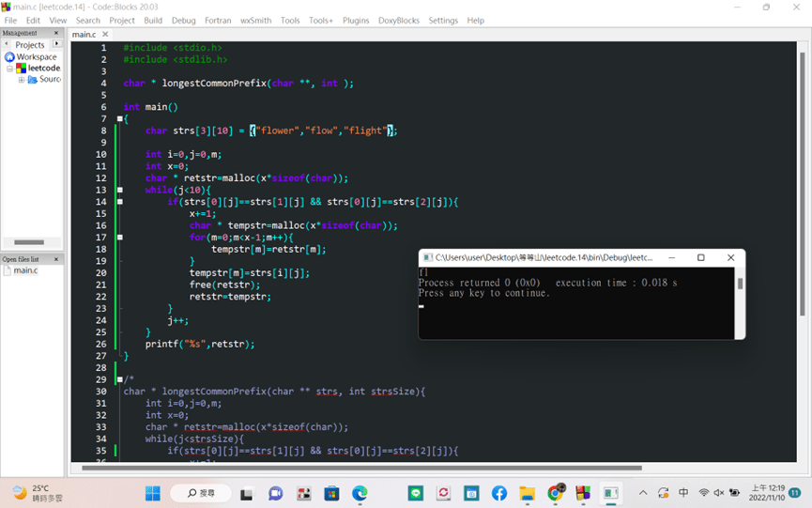
Task: Open the LINE app from the taskbar
Action: 416,493
